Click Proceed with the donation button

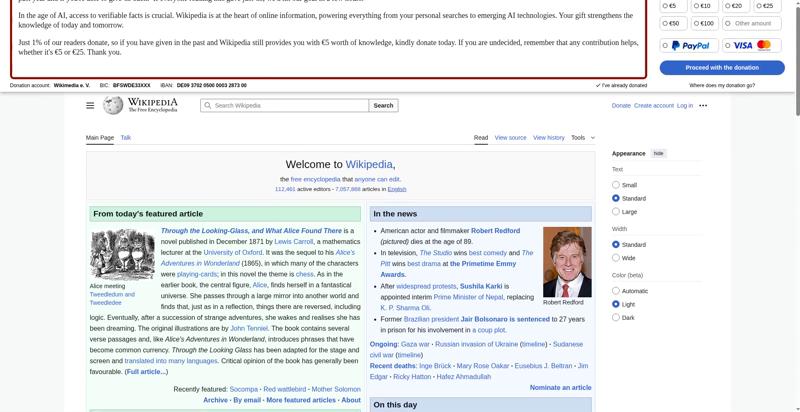(722, 67)
